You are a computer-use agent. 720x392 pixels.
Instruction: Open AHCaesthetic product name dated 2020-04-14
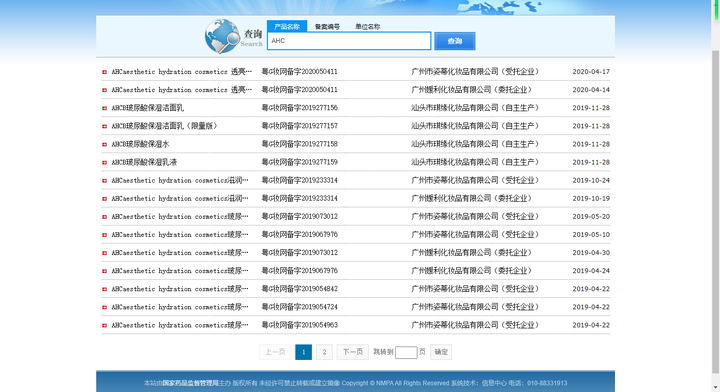(x=181, y=90)
